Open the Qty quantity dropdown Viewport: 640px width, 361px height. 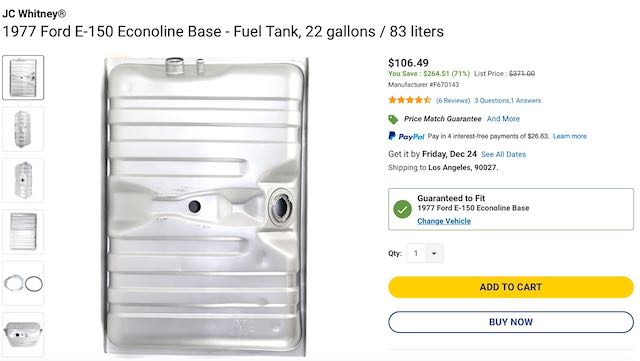tap(425, 253)
